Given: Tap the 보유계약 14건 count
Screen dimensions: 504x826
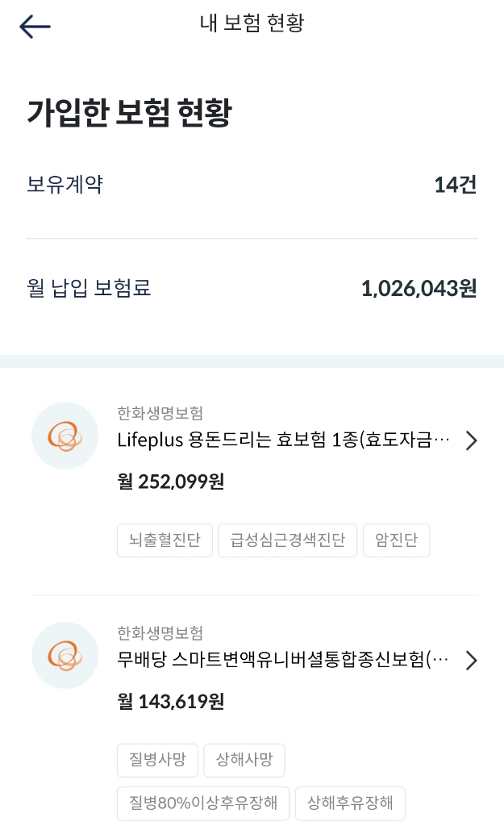Looking at the screenshot, I should [x=455, y=185].
